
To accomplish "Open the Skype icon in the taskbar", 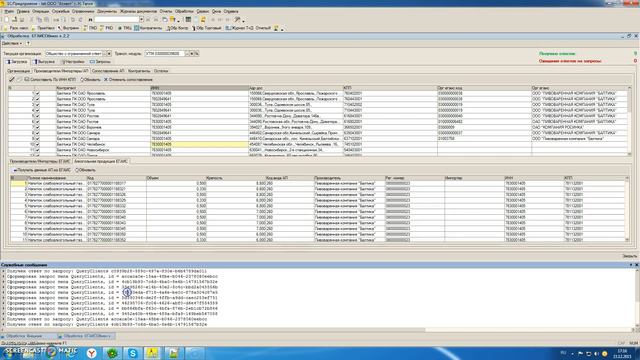I will 133,353.
